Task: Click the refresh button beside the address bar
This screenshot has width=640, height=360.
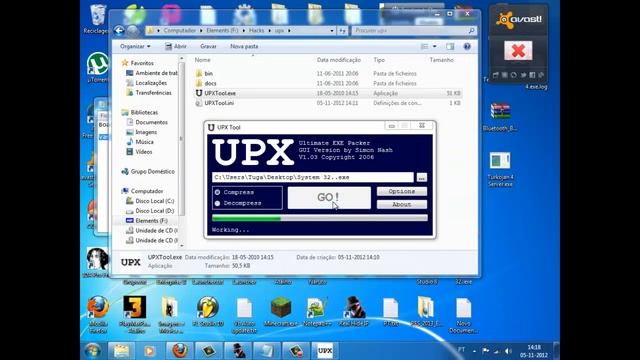Action: (342, 31)
